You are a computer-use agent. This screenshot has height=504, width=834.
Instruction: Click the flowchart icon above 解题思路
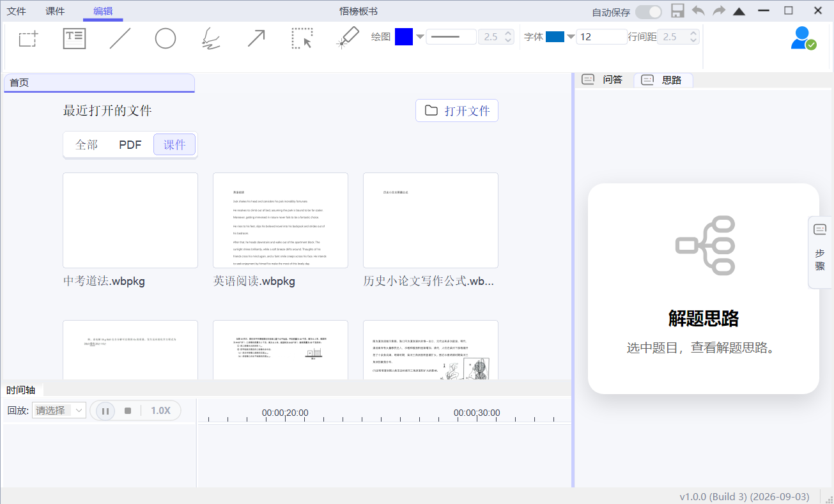pos(705,245)
